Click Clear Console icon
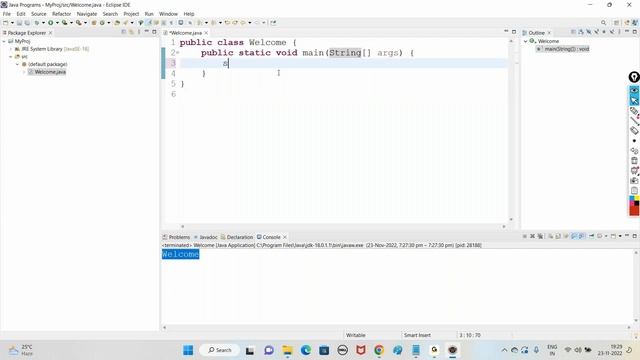Viewport: 640px width, 360px height. [551, 236]
